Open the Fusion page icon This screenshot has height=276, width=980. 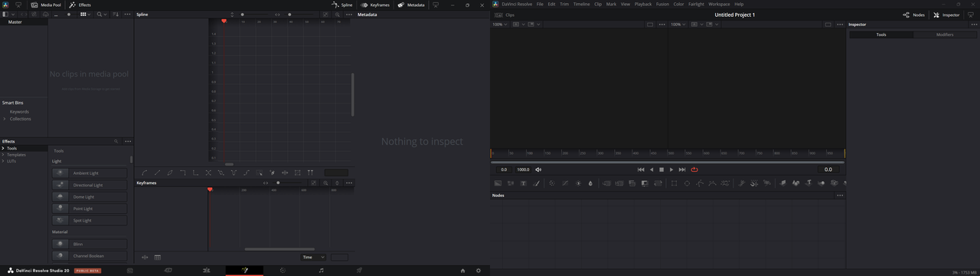pyautogui.click(x=244, y=270)
